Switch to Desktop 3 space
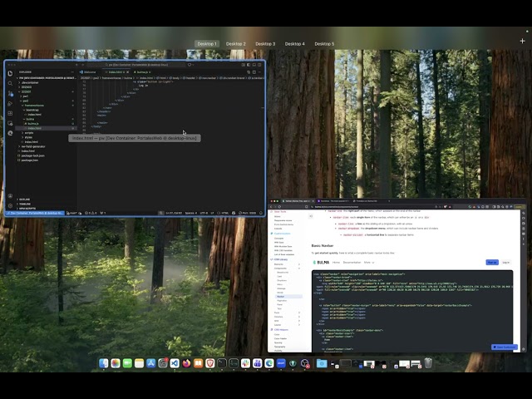 [265, 44]
